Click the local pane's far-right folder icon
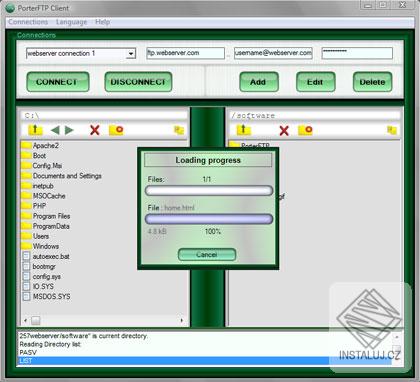The width and height of the screenshot is (420, 382). 179,130
